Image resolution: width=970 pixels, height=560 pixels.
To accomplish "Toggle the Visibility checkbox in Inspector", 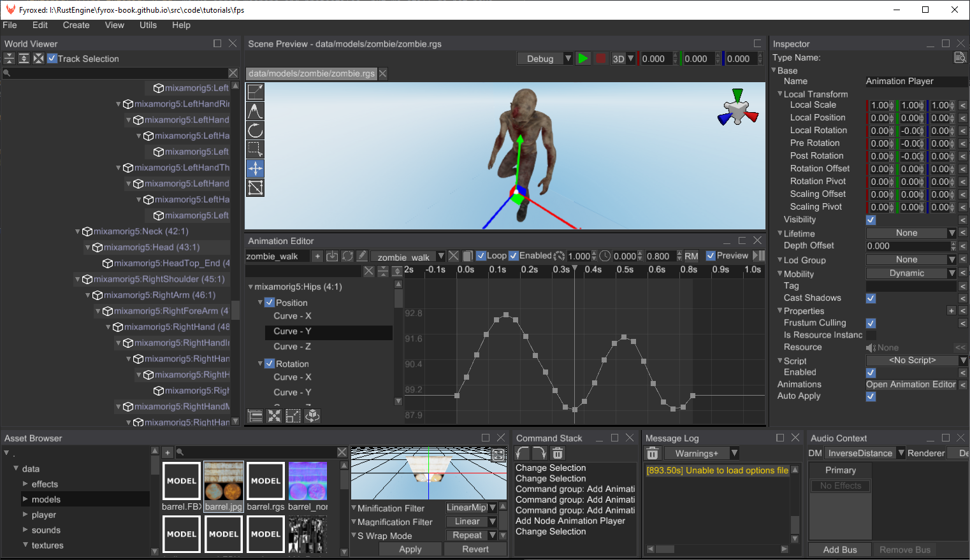I will coord(871,220).
